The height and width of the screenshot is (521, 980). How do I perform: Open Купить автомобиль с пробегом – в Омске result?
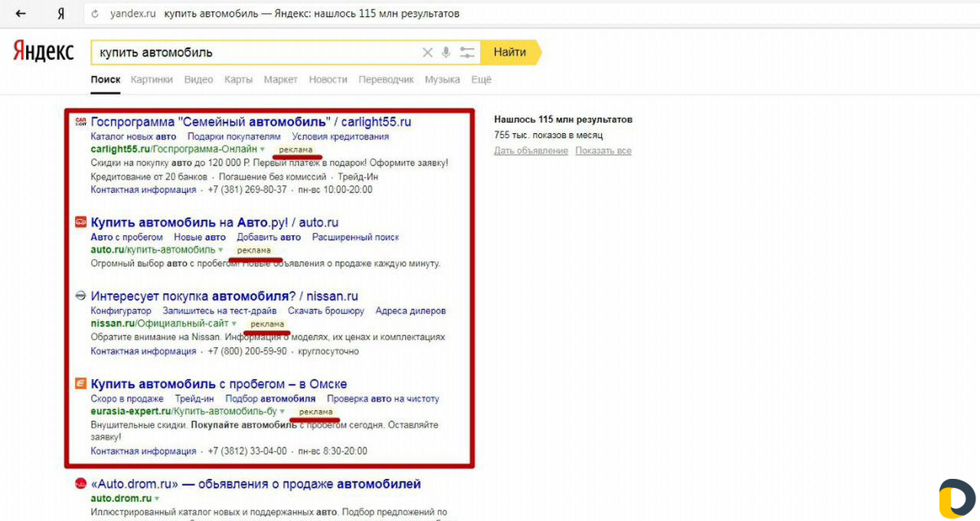click(219, 384)
